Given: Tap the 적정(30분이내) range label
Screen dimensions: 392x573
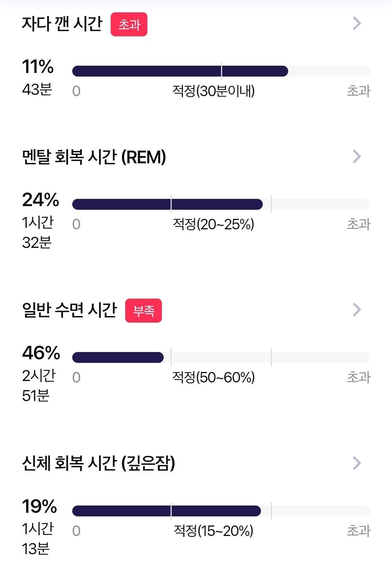Looking at the screenshot, I should point(213,91).
